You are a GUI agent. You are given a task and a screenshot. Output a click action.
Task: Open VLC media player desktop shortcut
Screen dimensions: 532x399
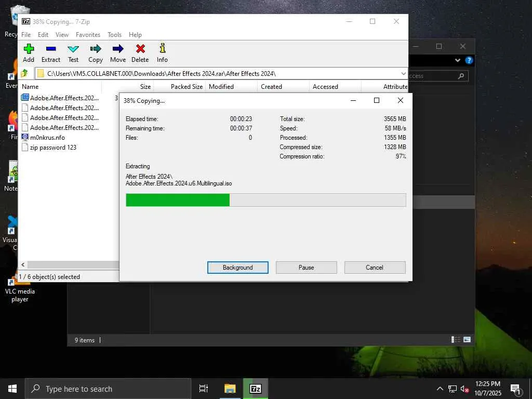tap(19, 287)
